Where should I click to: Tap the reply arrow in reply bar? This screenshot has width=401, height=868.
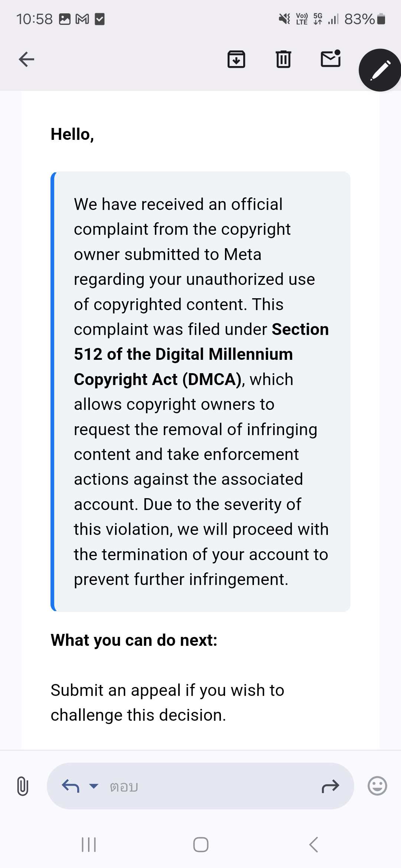(71, 786)
